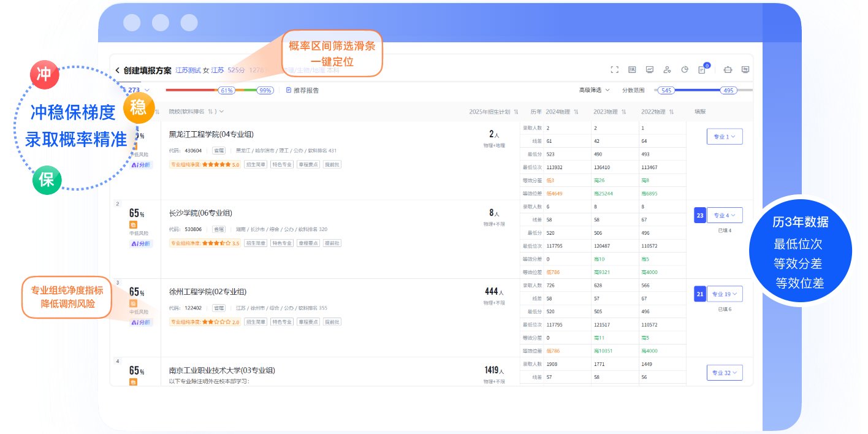Sort by the 2024物理 column arrows
Image resolution: width=868 pixels, height=434 pixels.
pyautogui.click(x=576, y=112)
